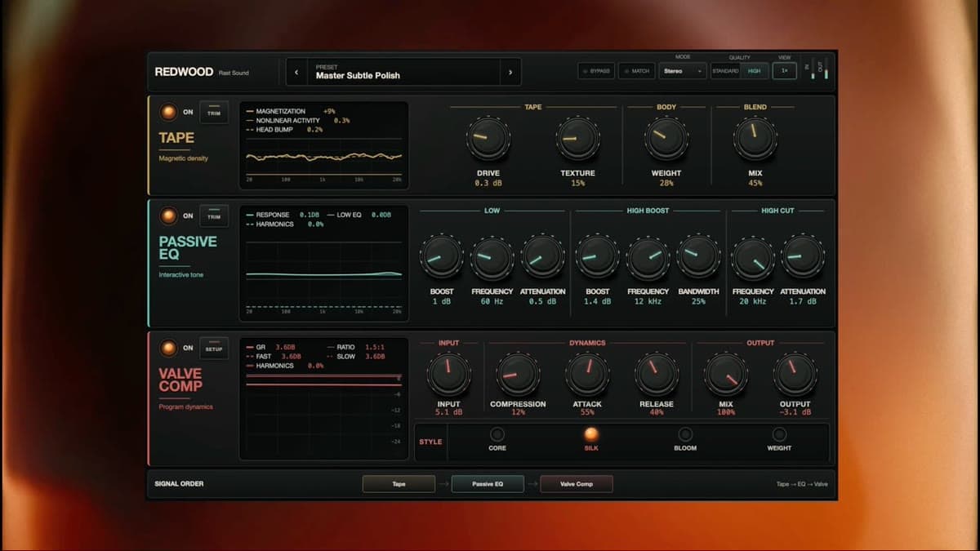Click the High Cut Frequency knob at 20 kHz
The width and height of the screenshot is (980, 551).
coord(753,257)
